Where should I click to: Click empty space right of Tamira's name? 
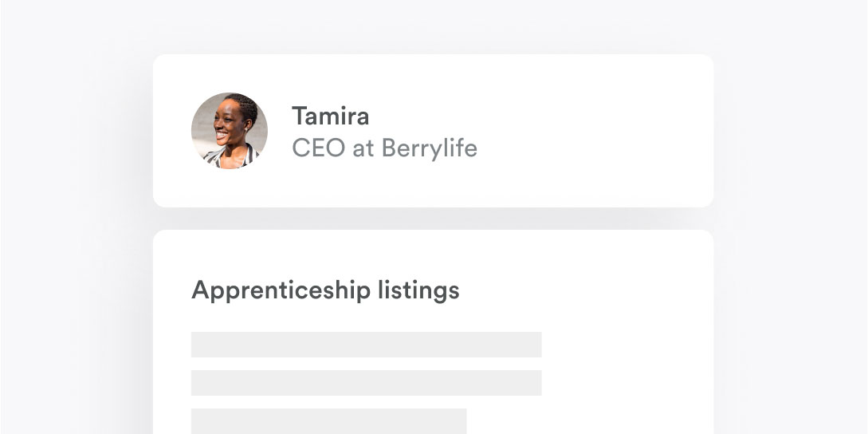click(554, 117)
